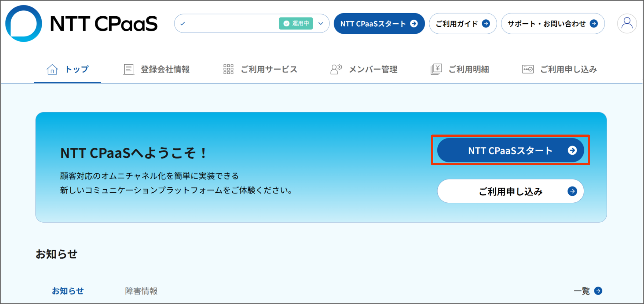This screenshot has height=304, width=644.
Task: Click the banner ご利用申し込み button
Action: tap(510, 191)
